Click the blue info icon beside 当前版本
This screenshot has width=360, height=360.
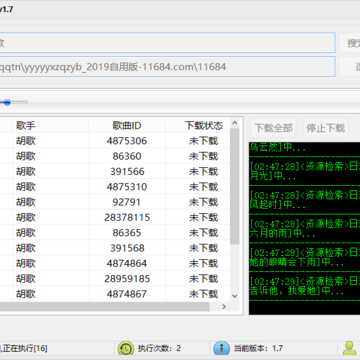pos(221,349)
